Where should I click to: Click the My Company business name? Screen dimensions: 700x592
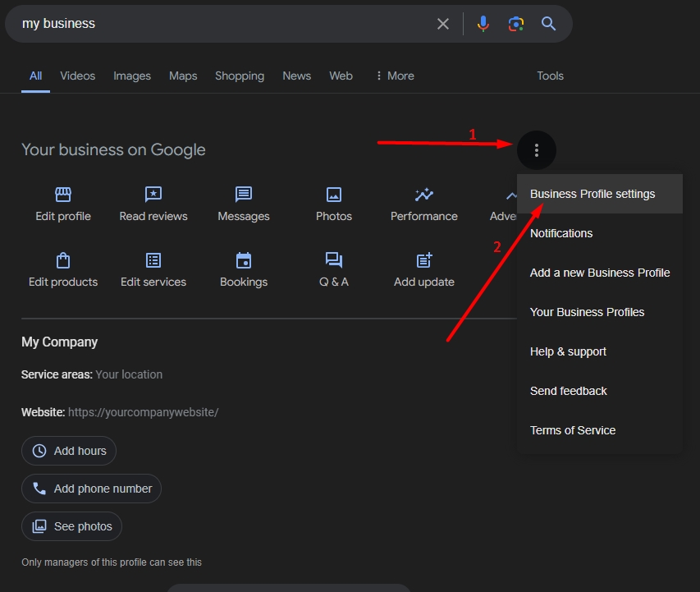59,342
